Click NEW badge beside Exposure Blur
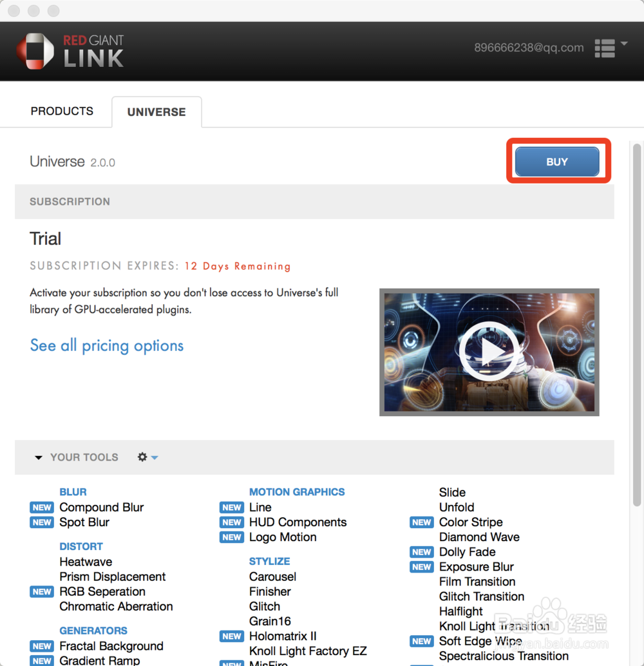The width and height of the screenshot is (644, 666). 421,567
